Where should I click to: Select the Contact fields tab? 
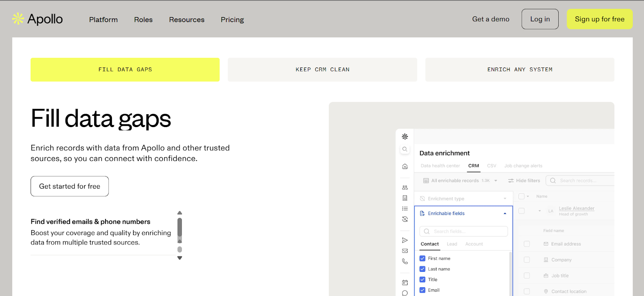[x=430, y=244]
